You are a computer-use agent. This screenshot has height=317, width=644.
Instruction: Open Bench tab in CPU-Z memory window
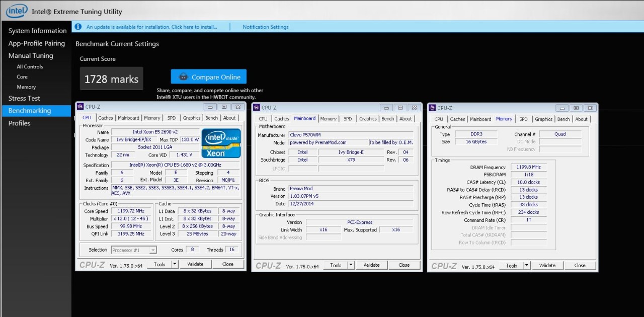coord(564,119)
